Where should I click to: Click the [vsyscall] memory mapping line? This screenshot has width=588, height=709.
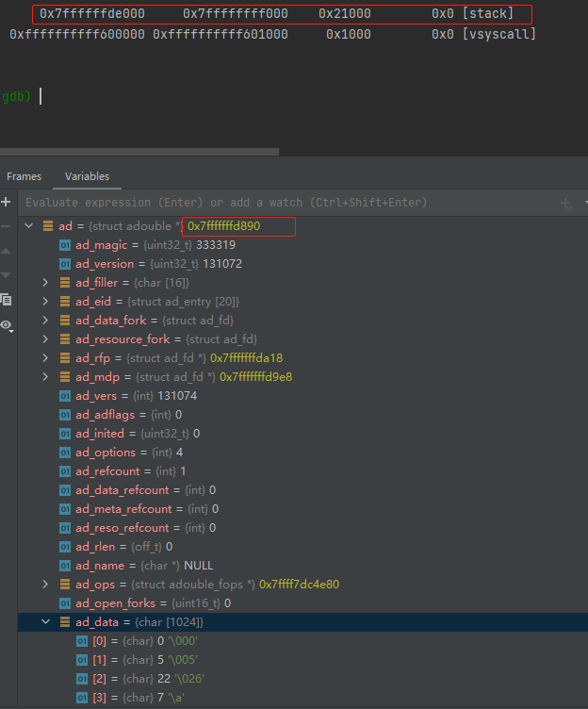(x=272, y=34)
